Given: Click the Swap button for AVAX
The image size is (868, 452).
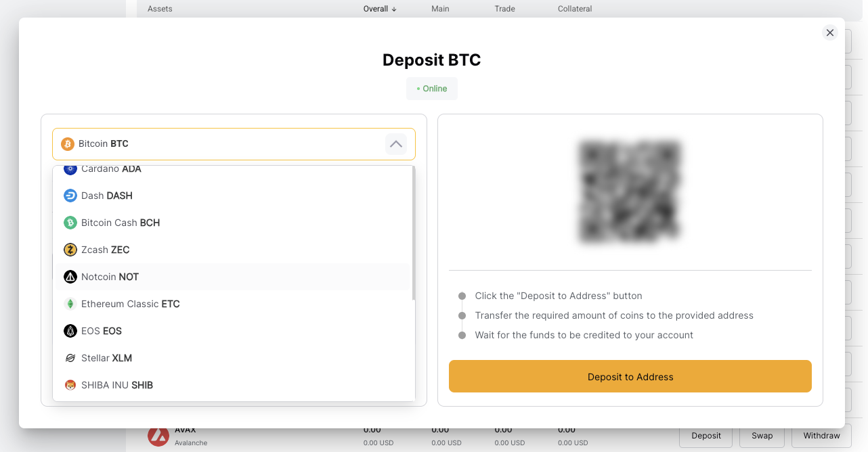Looking at the screenshot, I should [762, 436].
